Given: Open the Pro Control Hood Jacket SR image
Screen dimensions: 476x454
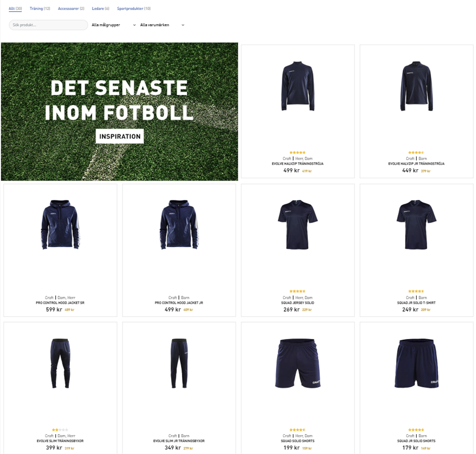Looking at the screenshot, I should click(60, 225).
